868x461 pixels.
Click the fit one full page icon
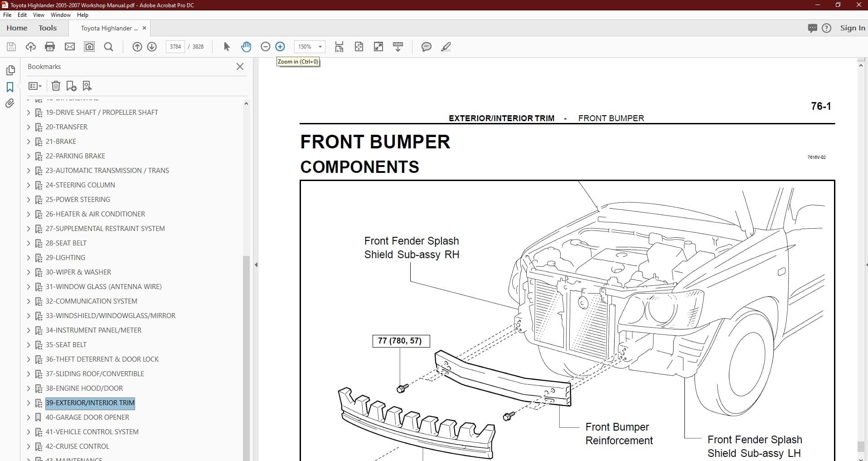click(x=359, y=47)
